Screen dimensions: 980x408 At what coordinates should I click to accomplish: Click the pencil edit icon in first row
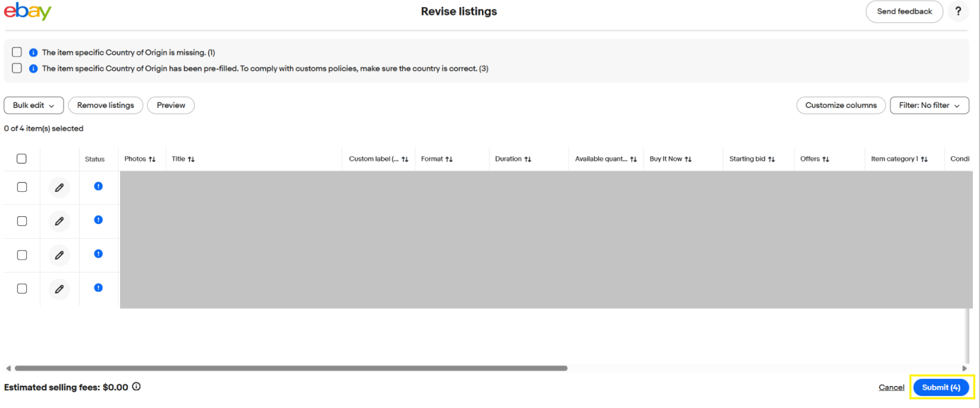60,188
